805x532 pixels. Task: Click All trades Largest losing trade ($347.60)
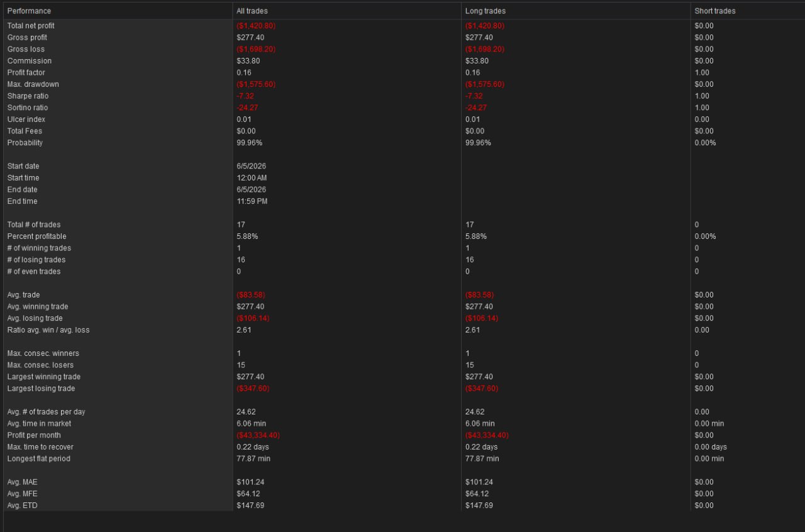coord(253,389)
